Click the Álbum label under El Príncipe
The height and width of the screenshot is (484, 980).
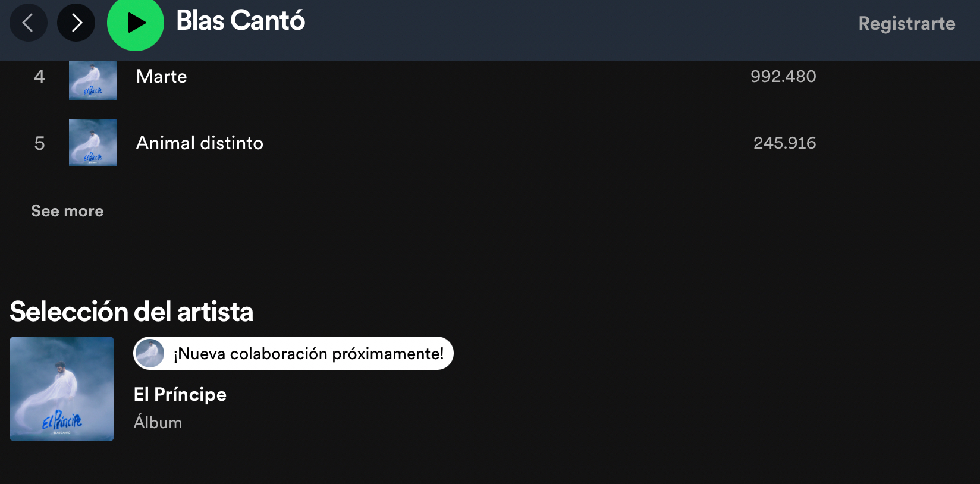pos(157,422)
